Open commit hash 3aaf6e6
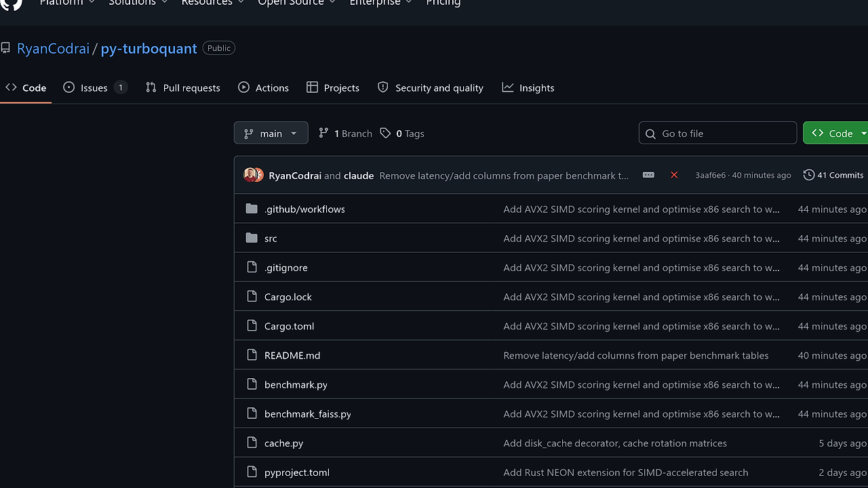Screen dimensions: 868x488 pos(710,175)
